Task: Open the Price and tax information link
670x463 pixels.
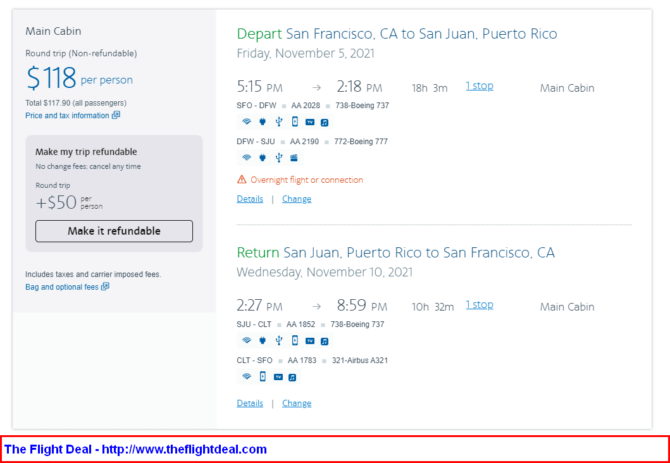Action: (x=67, y=115)
